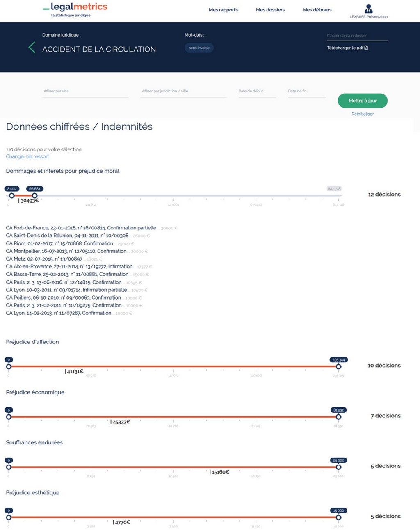Open decision CA Poitiers, 06-10-2010
Viewport: 420px width, 531px height.
[x=63, y=298]
